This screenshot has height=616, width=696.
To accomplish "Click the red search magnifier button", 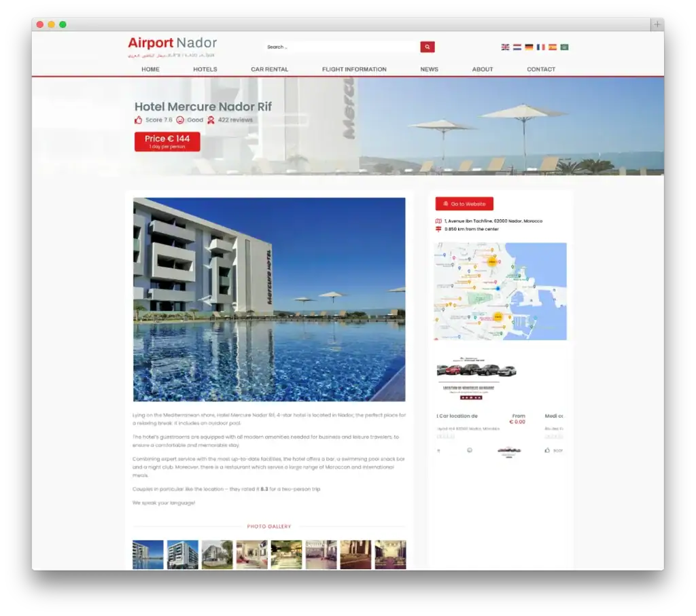I will tap(427, 47).
